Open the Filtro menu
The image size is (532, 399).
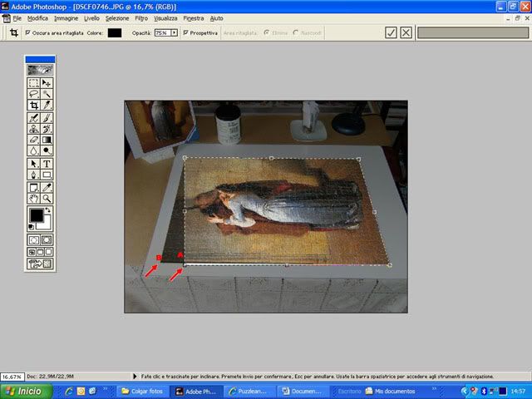pyautogui.click(x=141, y=18)
